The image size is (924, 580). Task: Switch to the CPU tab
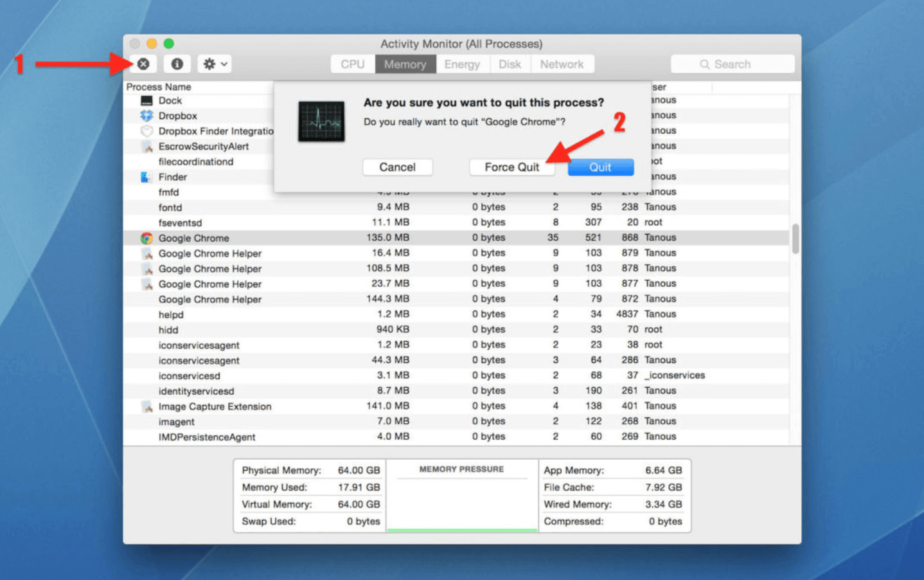pos(353,64)
